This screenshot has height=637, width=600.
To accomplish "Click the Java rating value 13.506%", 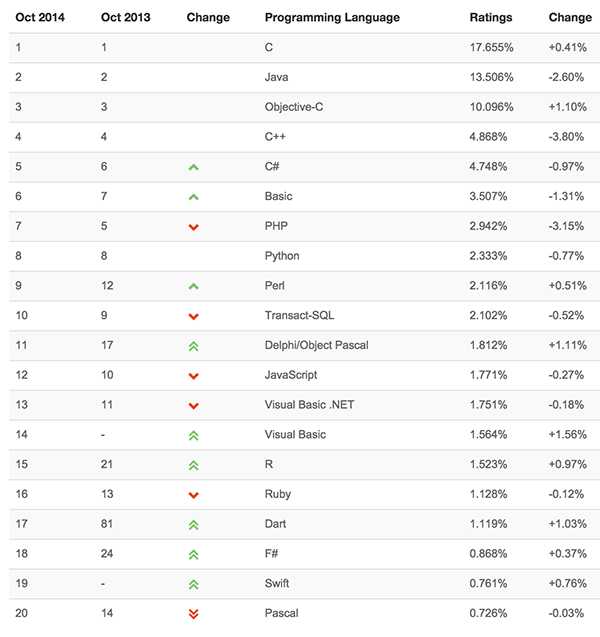I will pyautogui.click(x=491, y=77).
